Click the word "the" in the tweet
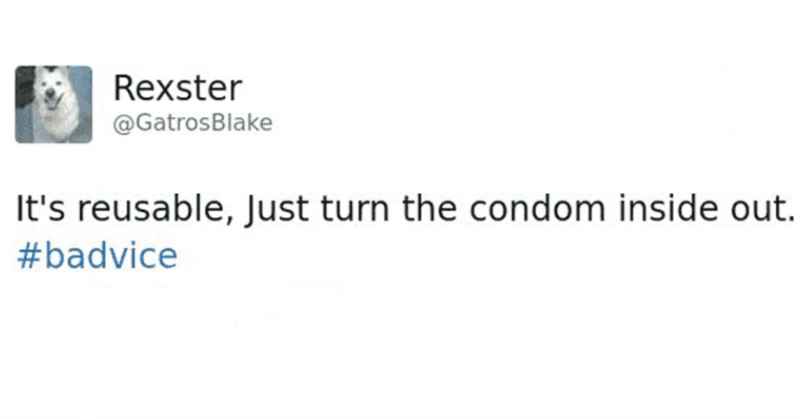This screenshot has width=800, height=419. click(429, 209)
